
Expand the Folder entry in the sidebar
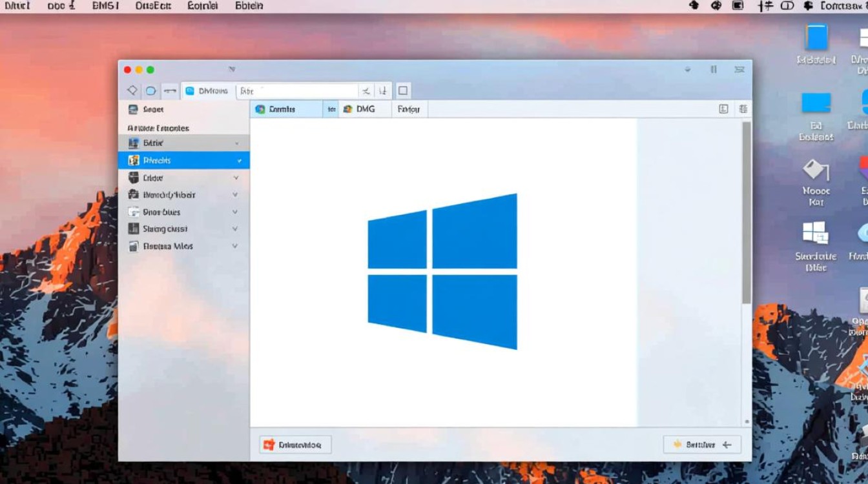pos(236,177)
